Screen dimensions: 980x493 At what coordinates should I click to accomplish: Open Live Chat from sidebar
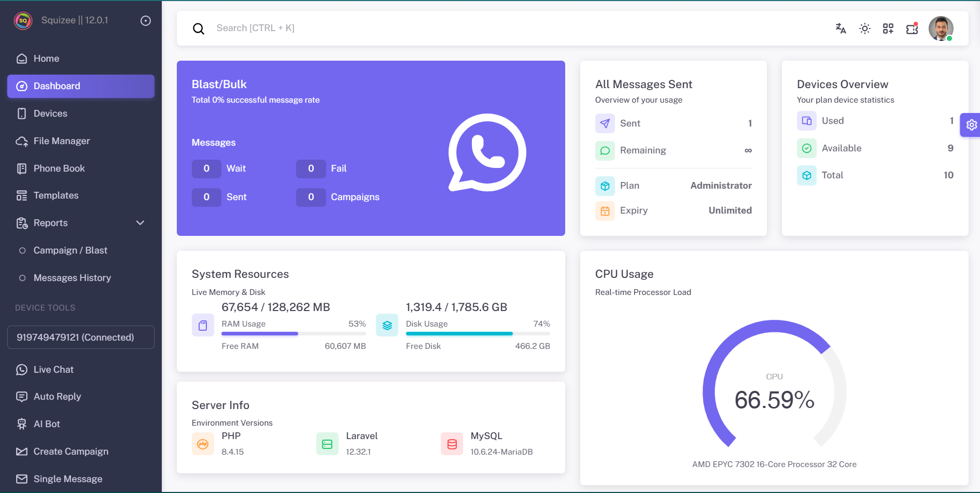pyautogui.click(x=53, y=370)
